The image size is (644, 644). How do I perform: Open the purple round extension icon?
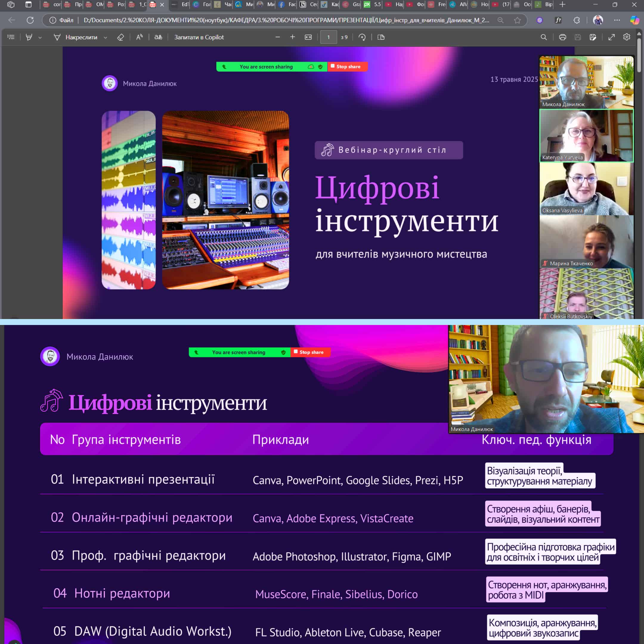[x=540, y=20]
